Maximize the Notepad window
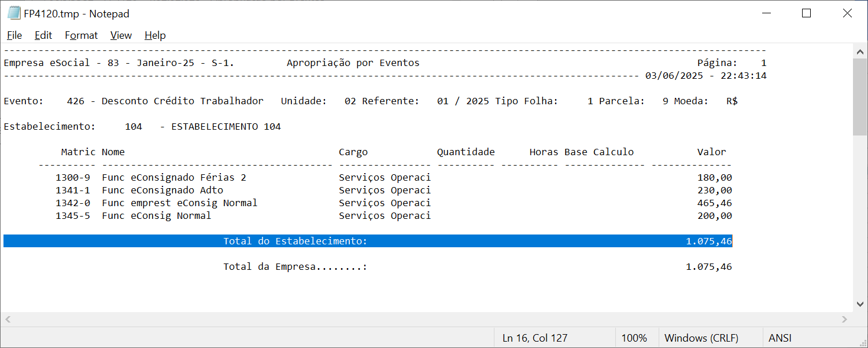 click(x=806, y=13)
